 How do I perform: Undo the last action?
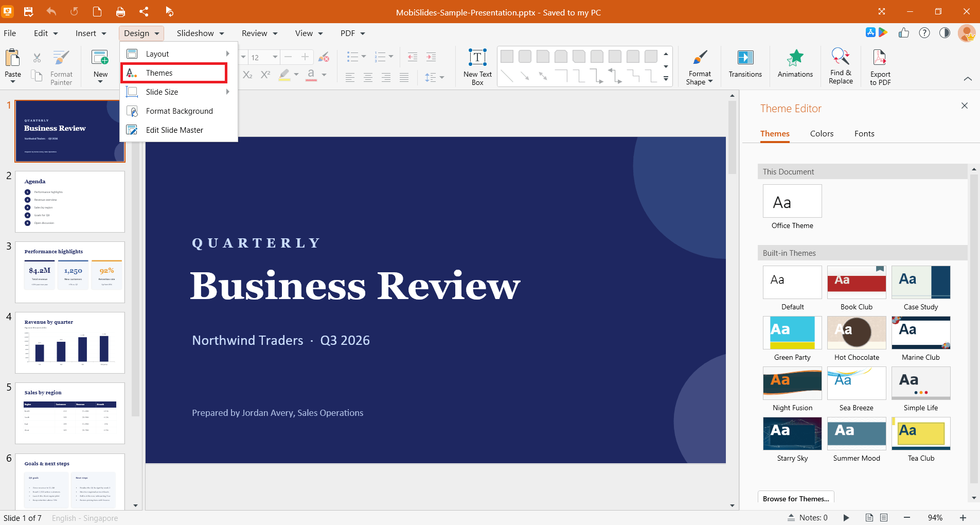tap(51, 11)
